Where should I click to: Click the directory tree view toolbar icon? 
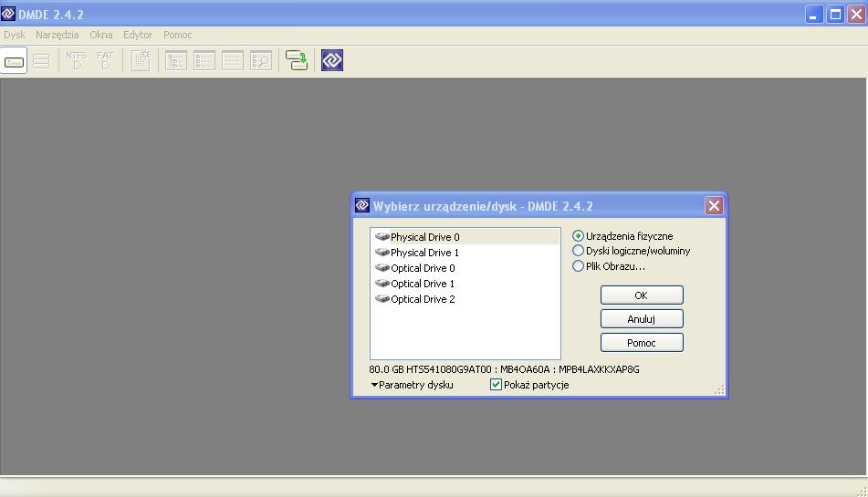tap(176, 61)
